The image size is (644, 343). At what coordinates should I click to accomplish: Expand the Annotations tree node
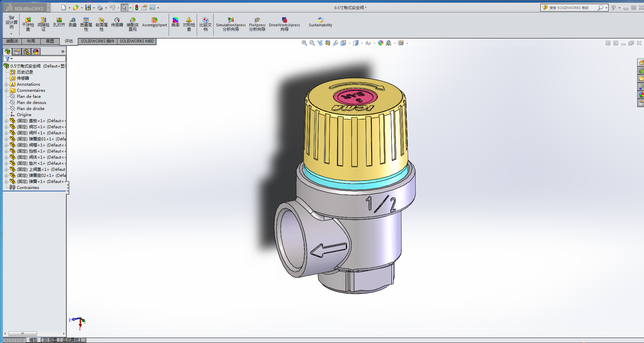click(x=6, y=84)
